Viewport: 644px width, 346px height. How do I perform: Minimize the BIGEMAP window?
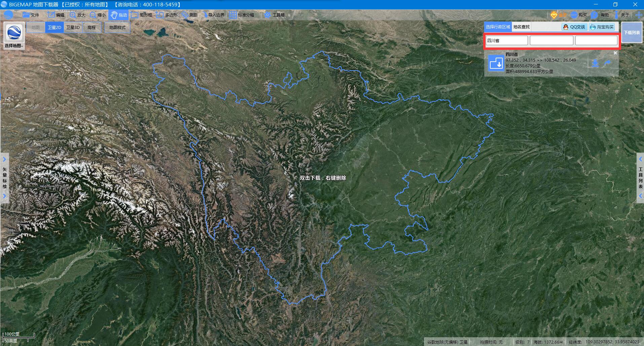click(x=596, y=4)
